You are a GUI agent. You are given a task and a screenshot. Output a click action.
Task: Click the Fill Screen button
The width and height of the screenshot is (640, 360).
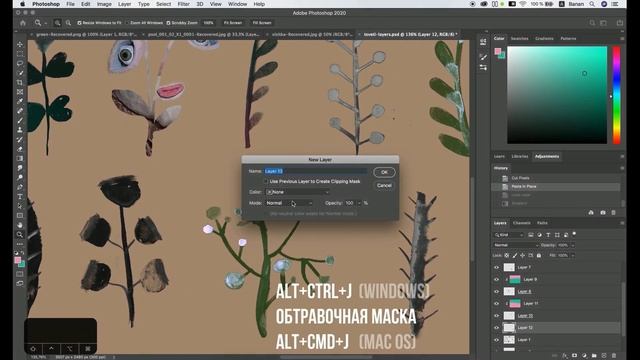(262, 23)
